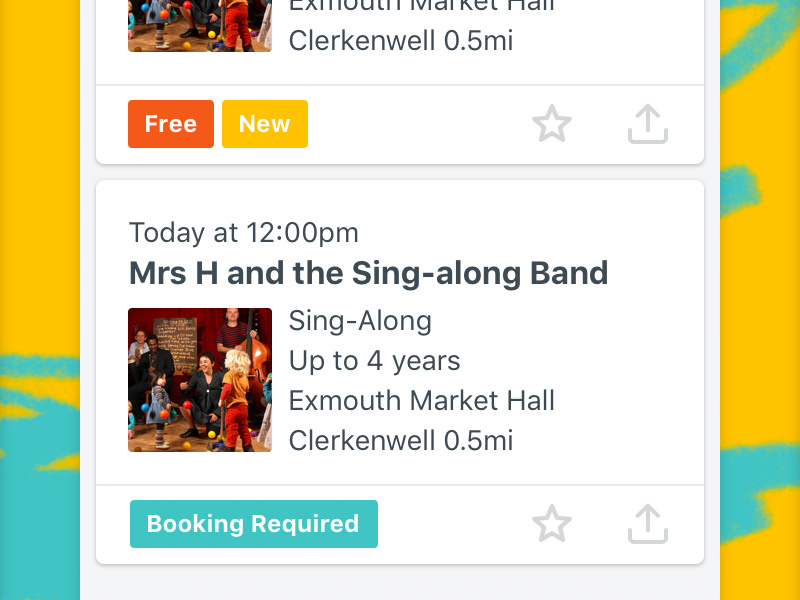The image size is (800, 600).
Task: Select the Sing-Along category text
Action: [x=360, y=321]
